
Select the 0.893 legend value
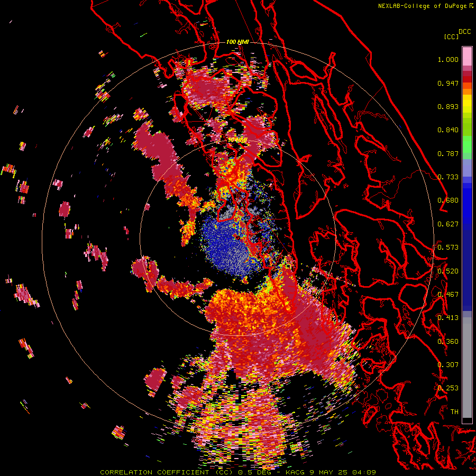tap(448, 106)
